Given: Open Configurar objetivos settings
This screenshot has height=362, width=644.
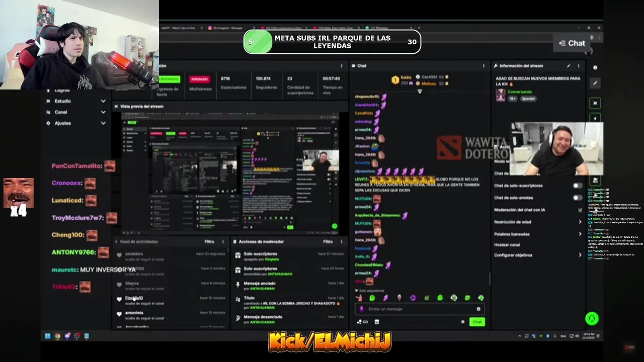Looking at the screenshot, I should [x=538, y=255].
